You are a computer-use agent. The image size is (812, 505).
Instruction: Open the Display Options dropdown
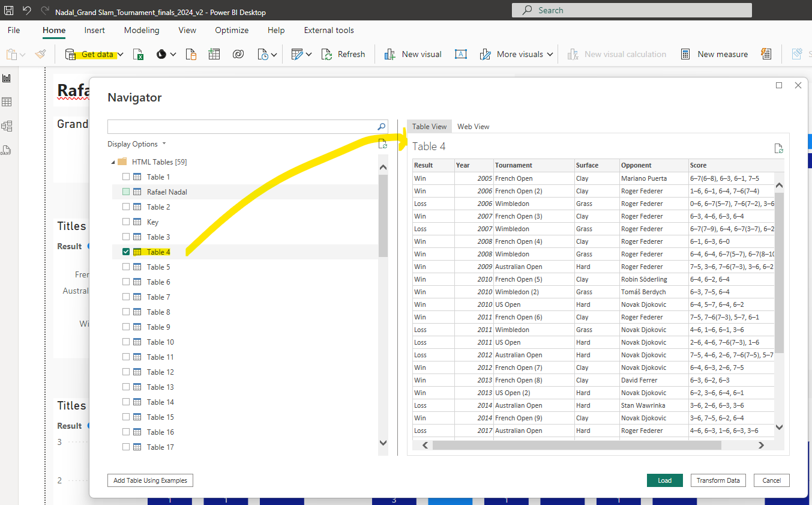pyautogui.click(x=137, y=144)
